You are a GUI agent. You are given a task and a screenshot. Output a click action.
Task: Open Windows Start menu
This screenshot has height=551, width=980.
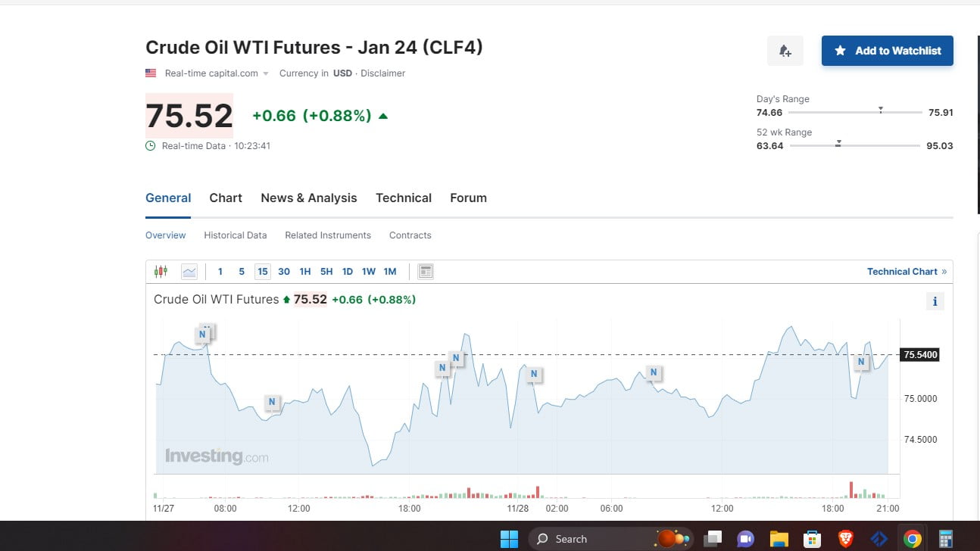click(509, 539)
